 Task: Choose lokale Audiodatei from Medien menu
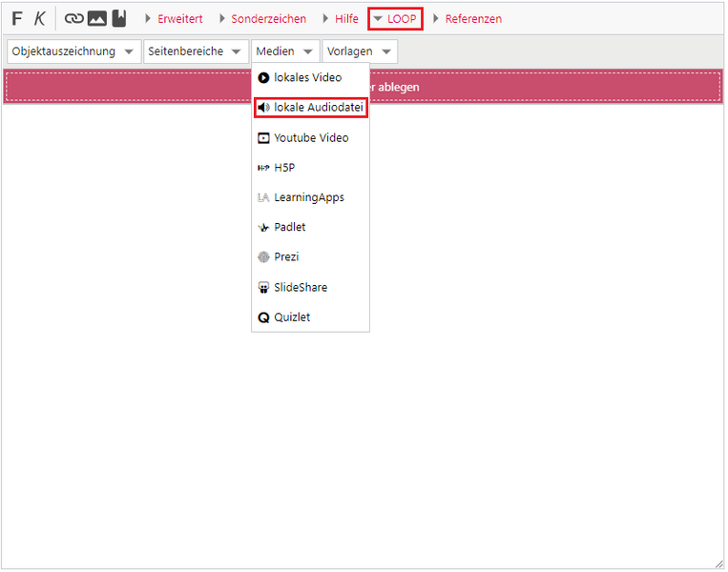(x=311, y=108)
